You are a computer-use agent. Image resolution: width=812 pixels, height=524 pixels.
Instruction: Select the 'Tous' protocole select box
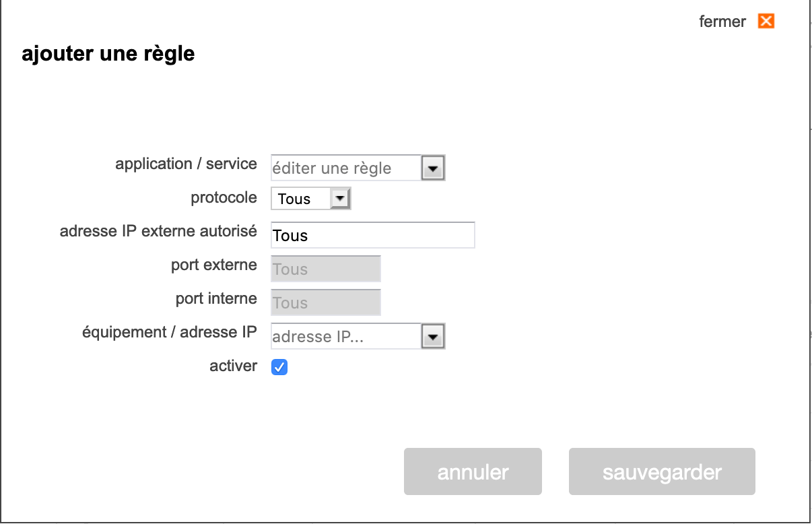click(x=301, y=199)
